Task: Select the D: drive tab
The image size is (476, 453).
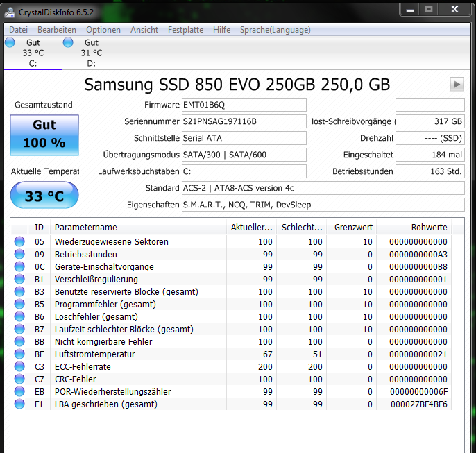Action: click(92, 53)
